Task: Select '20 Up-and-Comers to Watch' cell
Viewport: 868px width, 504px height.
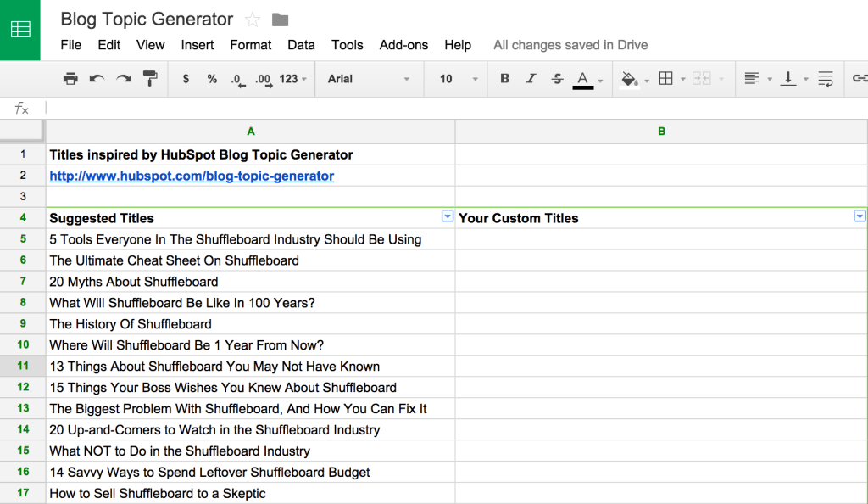Action: [251, 430]
